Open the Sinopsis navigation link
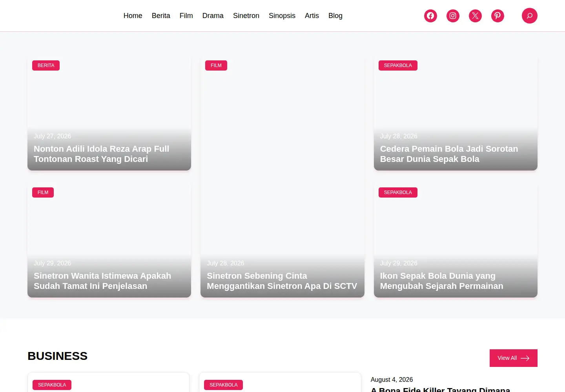The width and height of the screenshot is (565, 392). (282, 16)
